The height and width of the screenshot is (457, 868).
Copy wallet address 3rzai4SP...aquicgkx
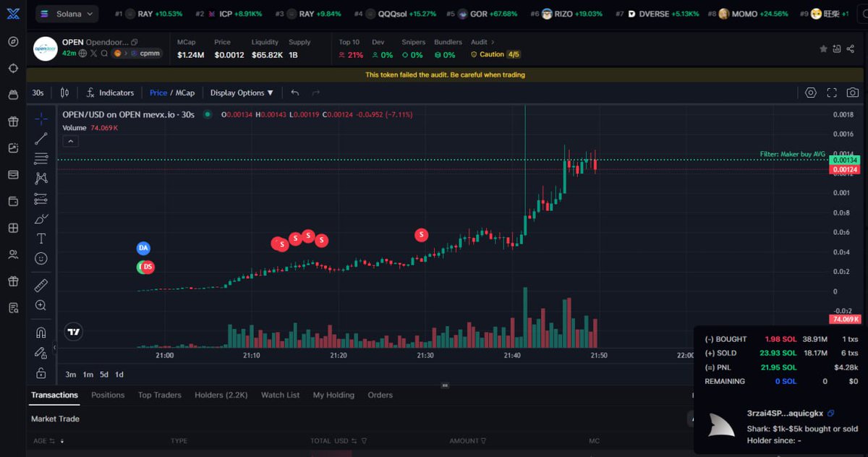830,414
